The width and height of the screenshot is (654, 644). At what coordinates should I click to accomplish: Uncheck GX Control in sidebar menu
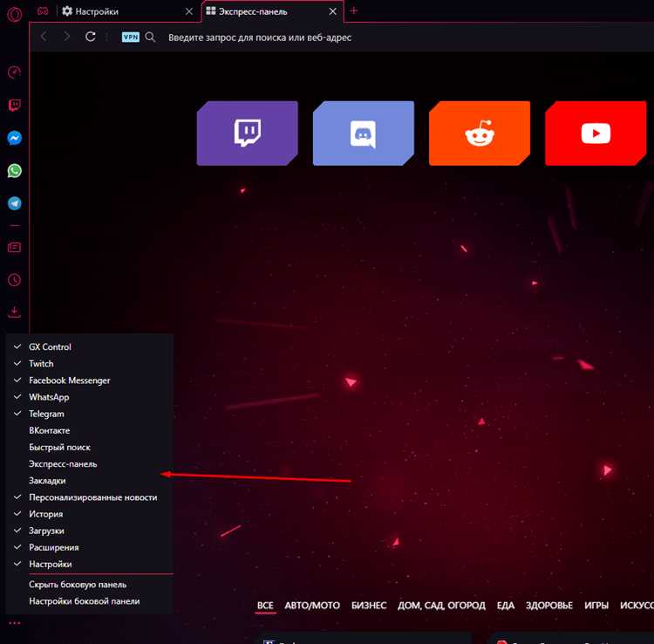(x=89, y=346)
